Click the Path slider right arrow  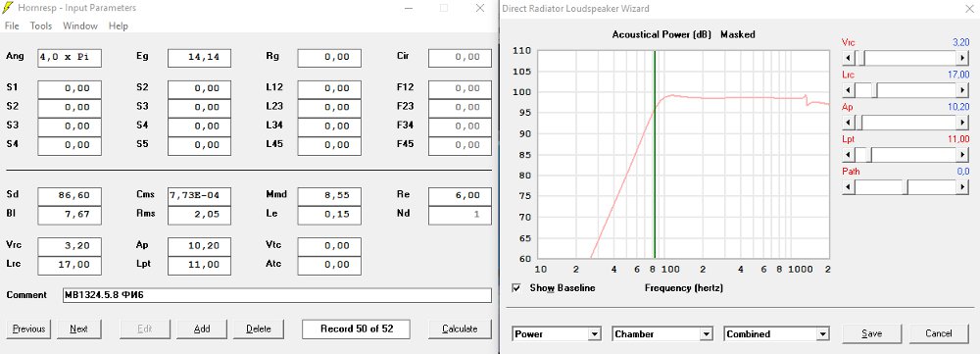point(962,186)
